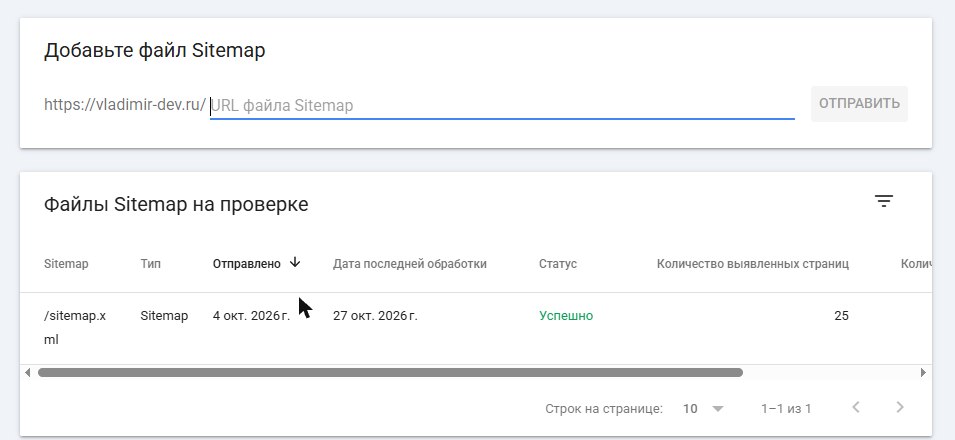Click the Успешно status cell
Image resolution: width=955 pixels, height=440 pixels.
566,316
